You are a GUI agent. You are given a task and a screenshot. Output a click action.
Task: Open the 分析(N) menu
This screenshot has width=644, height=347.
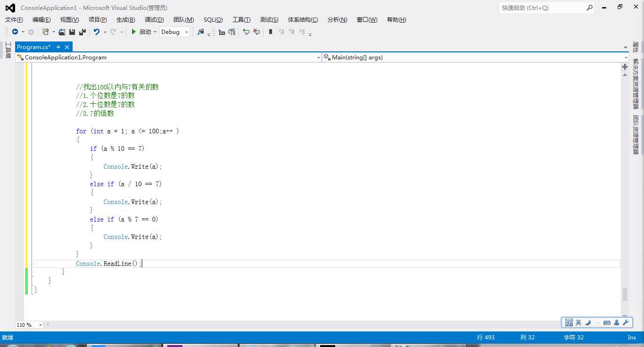[x=337, y=19]
